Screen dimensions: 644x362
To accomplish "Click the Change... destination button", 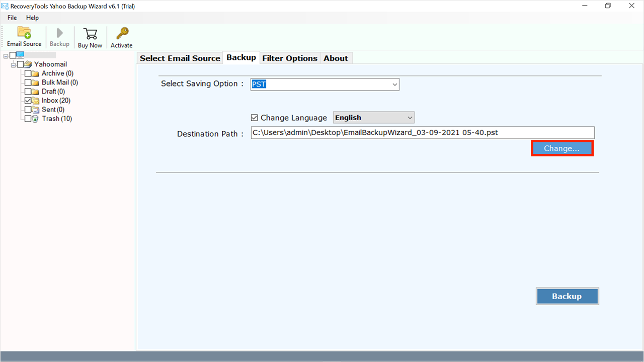I will [x=562, y=148].
